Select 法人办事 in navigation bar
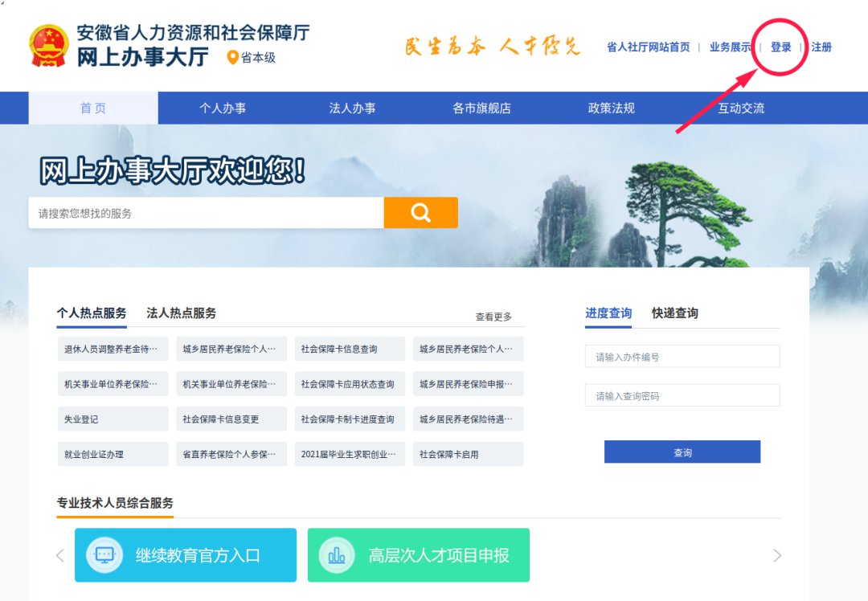Screen dimensions: 868x601 pyautogui.click(x=352, y=108)
